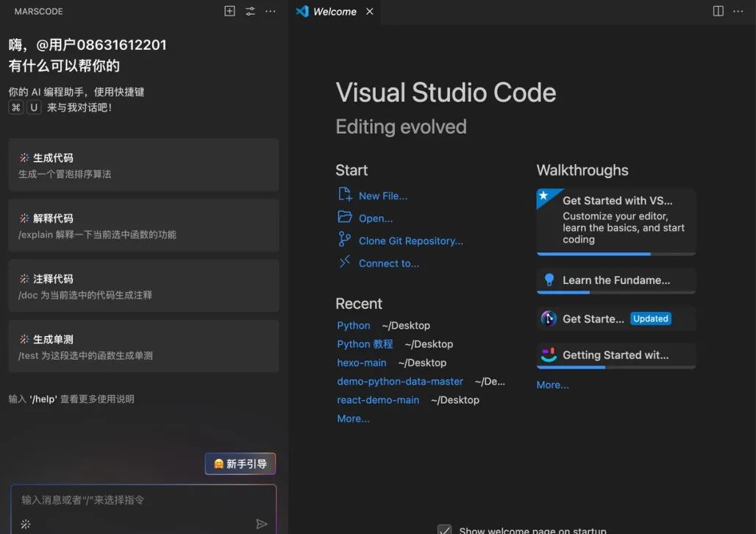Image resolution: width=756 pixels, height=534 pixels.
Task: Open MarsCode panel more actions ellipsis
Action: (x=271, y=11)
